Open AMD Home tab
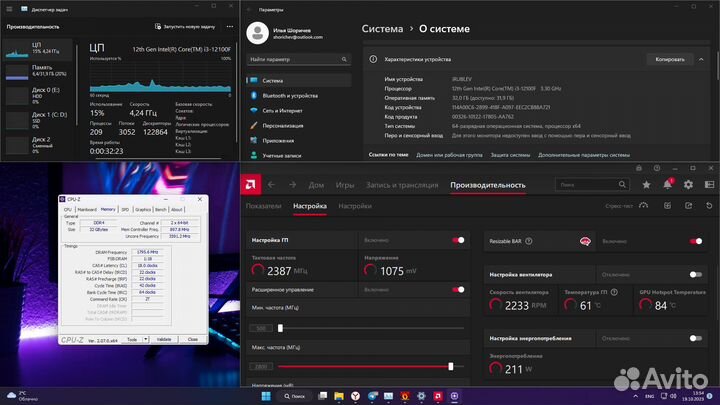 tap(316, 185)
